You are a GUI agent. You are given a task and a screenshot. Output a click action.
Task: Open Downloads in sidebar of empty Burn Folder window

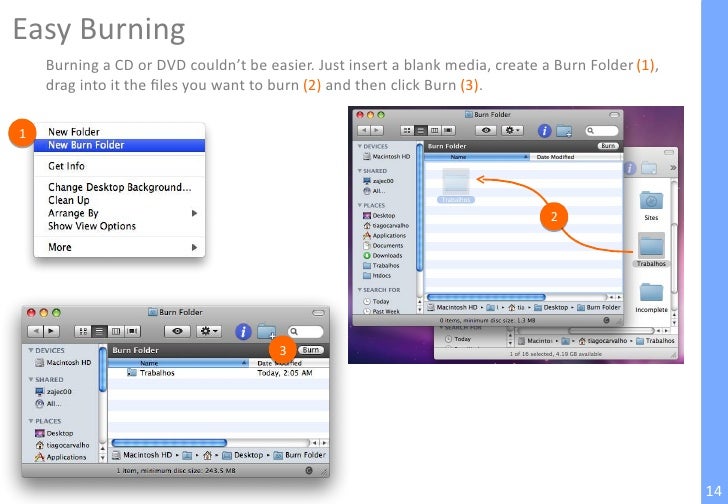click(x=383, y=256)
